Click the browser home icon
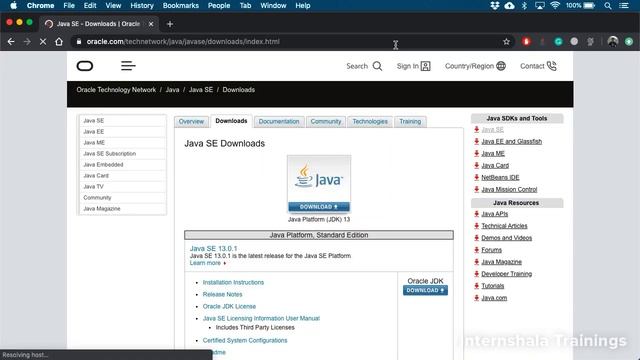 tap(59, 42)
